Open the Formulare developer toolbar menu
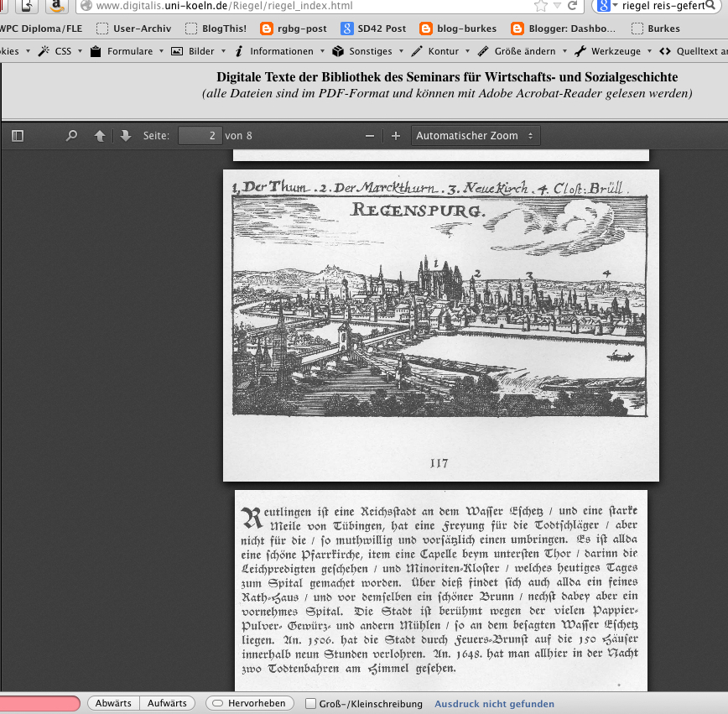This screenshot has height=714, width=728. click(x=130, y=51)
